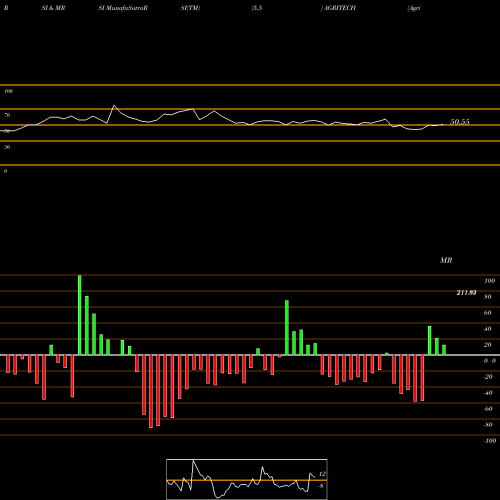Click the ') AGRITECH' symbol text

tap(338, 8)
